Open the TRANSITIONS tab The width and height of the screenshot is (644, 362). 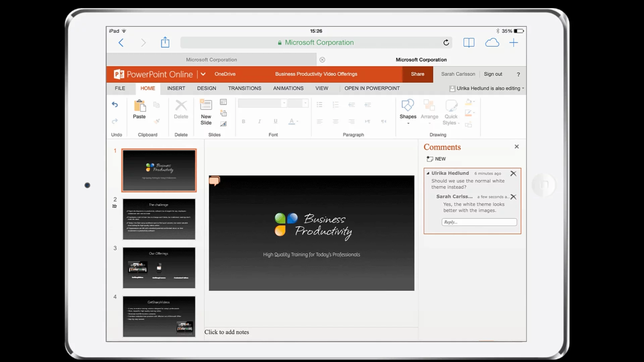click(x=245, y=88)
